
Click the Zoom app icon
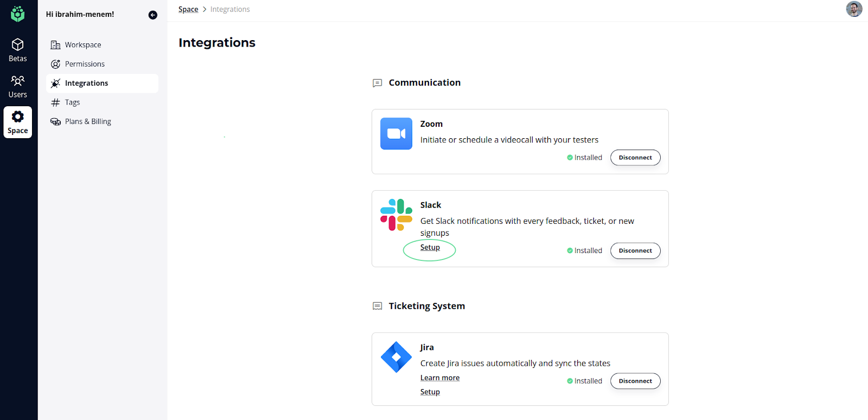coord(396,134)
